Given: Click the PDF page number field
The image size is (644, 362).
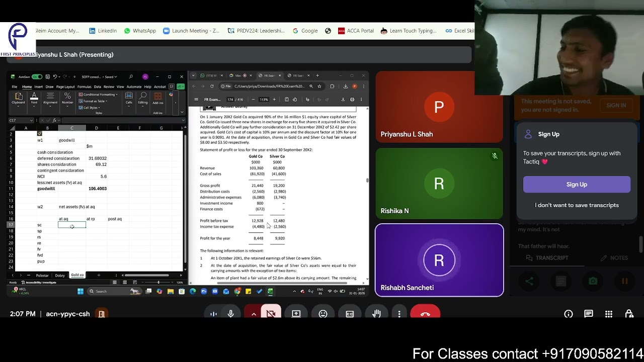Looking at the screenshot, I should coord(230,100).
